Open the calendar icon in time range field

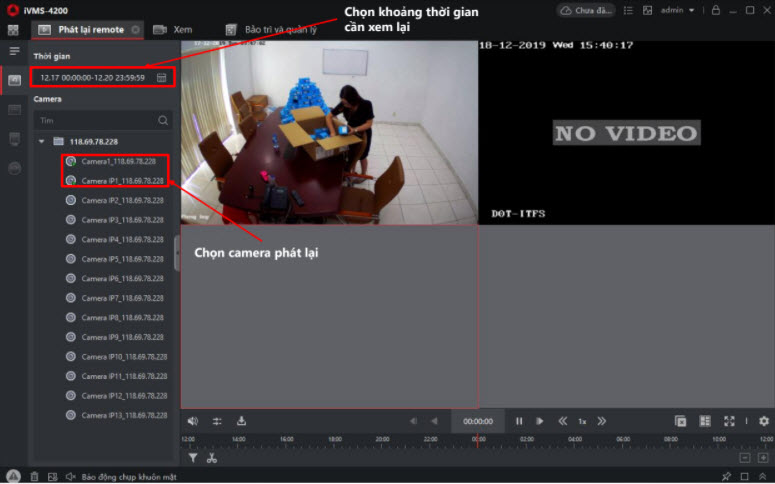pos(162,78)
